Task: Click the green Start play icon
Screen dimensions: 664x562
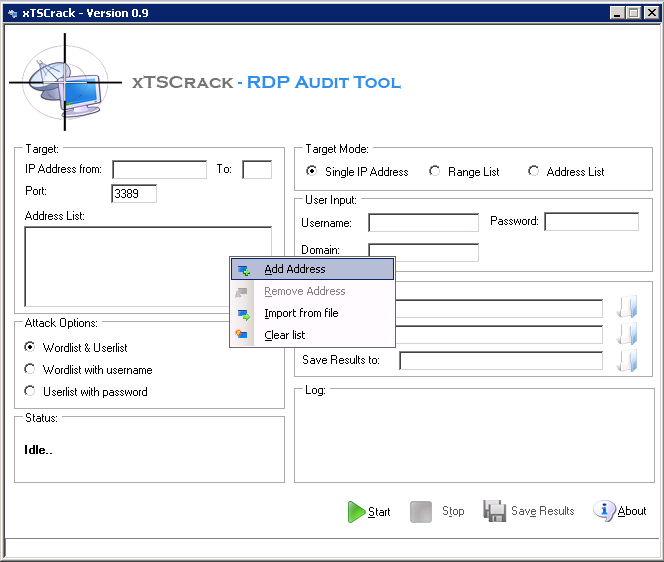Action: tap(356, 512)
